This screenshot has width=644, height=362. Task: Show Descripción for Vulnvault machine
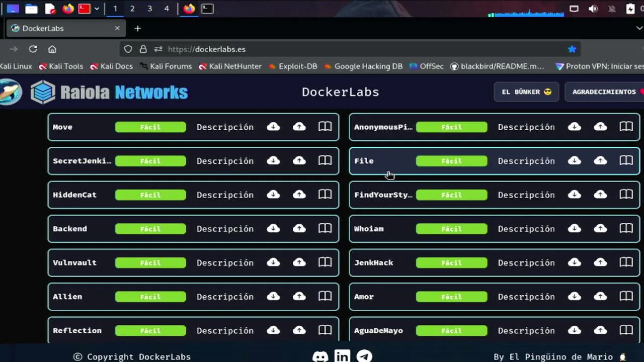(225, 262)
